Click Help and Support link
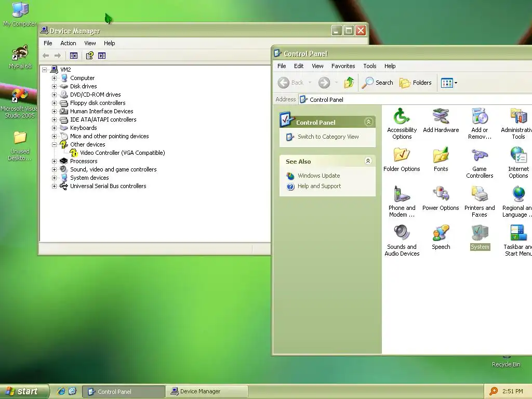The width and height of the screenshot is (532, 399). (x=319, y=187)
